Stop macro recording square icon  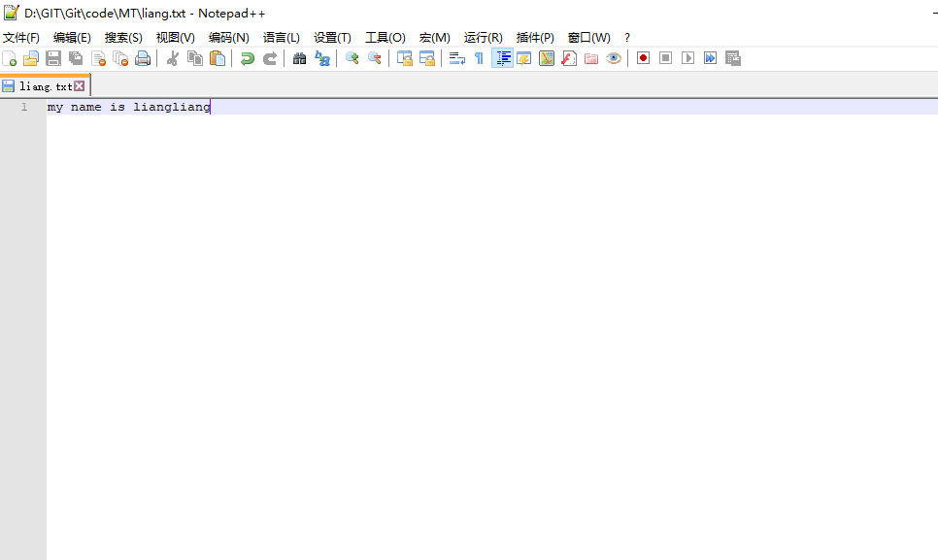[x=665, y=58]
